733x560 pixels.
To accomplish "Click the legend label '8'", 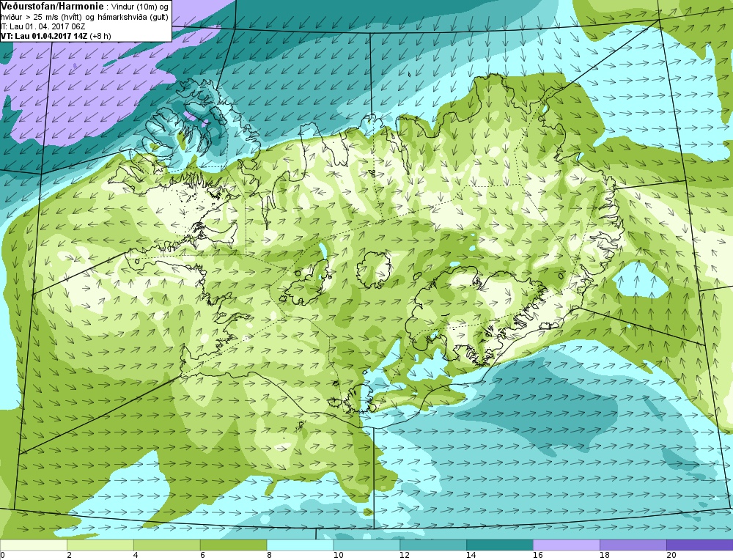I will (x=269, y=556).
